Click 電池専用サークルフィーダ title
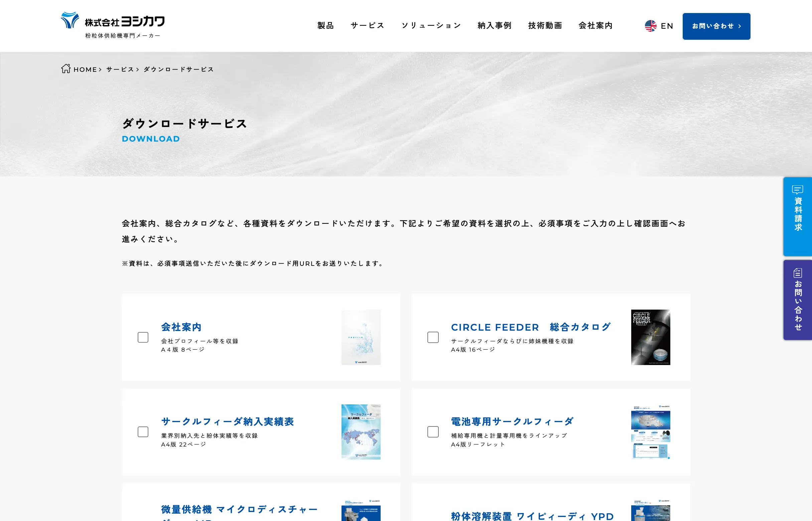Screen dimensions: 812x521 [x=513, y=421]
